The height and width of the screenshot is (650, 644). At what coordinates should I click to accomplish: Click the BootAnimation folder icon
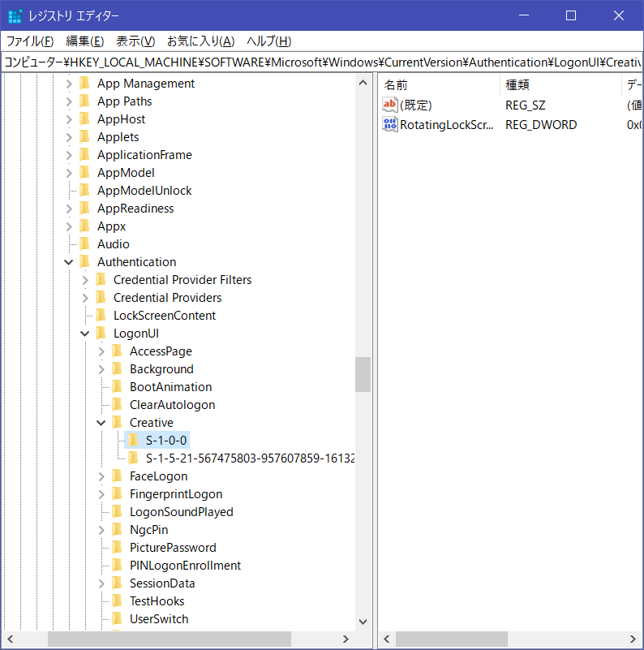[118, 386]
